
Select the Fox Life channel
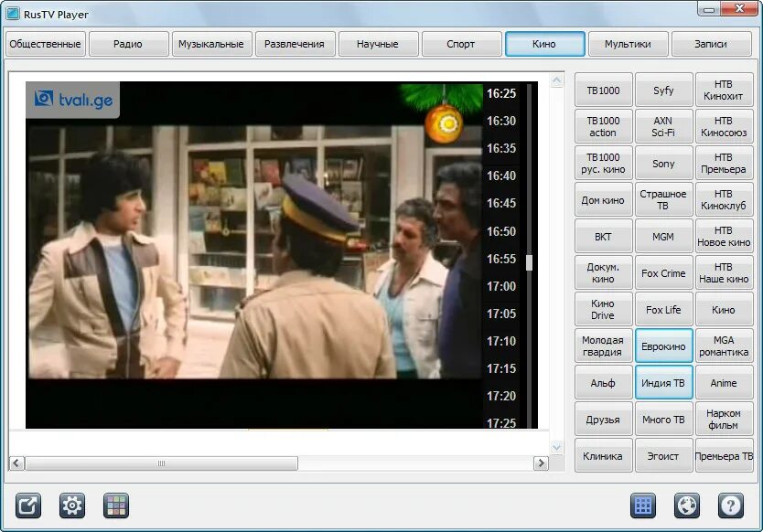point(663,309)
